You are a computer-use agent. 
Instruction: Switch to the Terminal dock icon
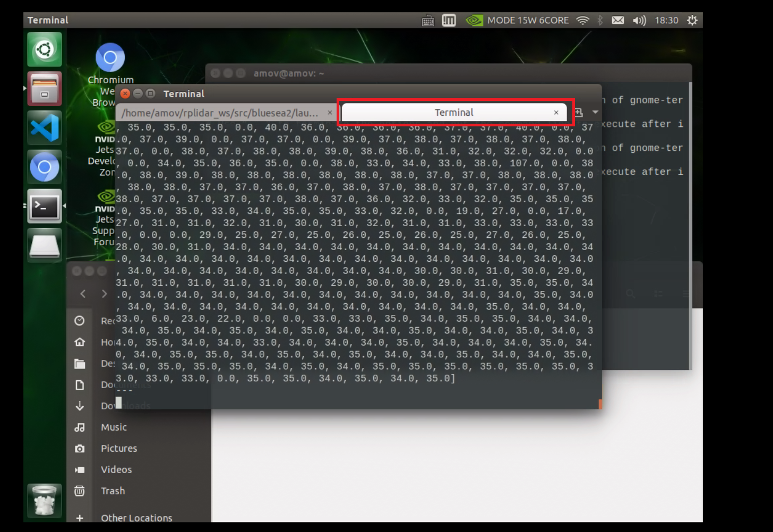[45, 207]
